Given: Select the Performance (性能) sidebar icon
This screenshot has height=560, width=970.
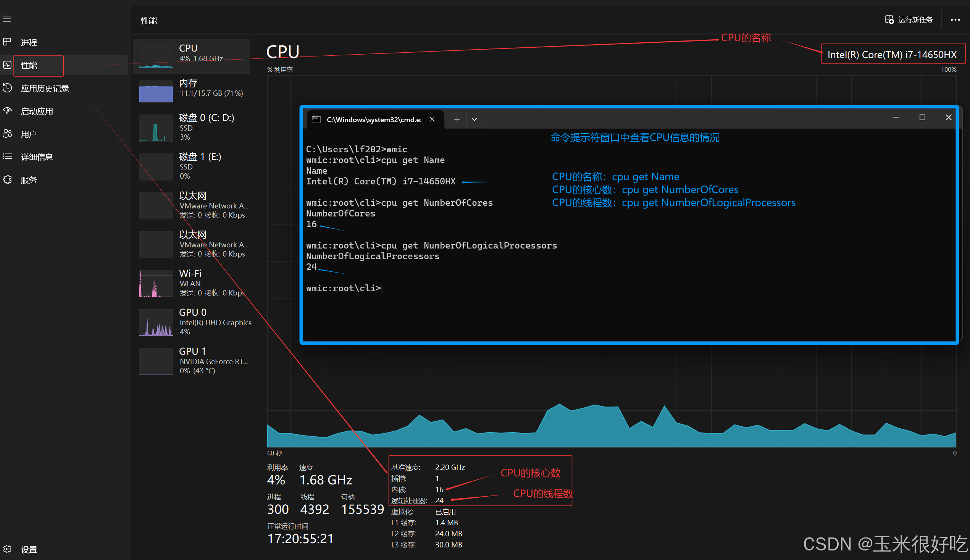Looking at the screenshot, I should click(7, 65).
